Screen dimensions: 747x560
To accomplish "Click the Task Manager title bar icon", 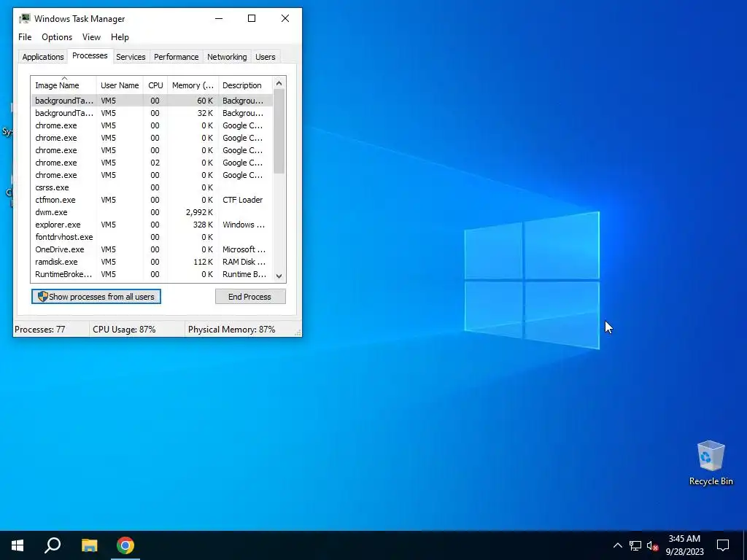I will coord(24,18).
